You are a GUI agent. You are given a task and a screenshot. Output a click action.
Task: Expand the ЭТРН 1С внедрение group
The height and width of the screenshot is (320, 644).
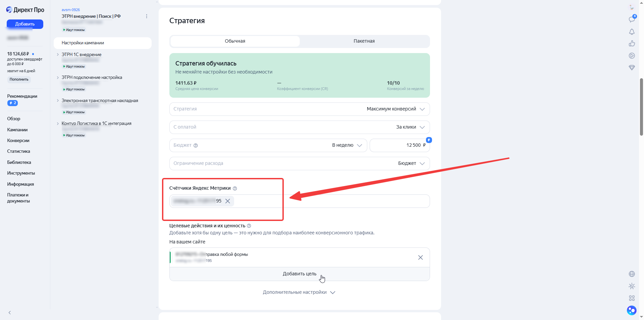(x=58, y=54)
